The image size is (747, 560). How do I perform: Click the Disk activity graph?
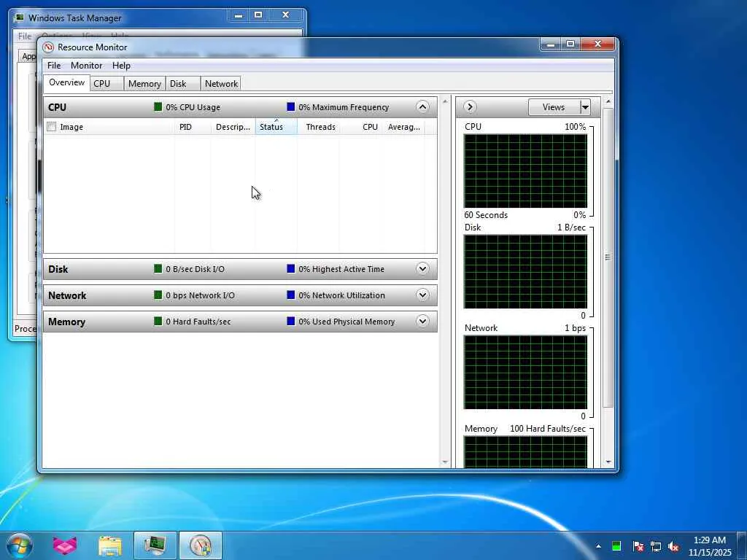(x=525, y=271)
